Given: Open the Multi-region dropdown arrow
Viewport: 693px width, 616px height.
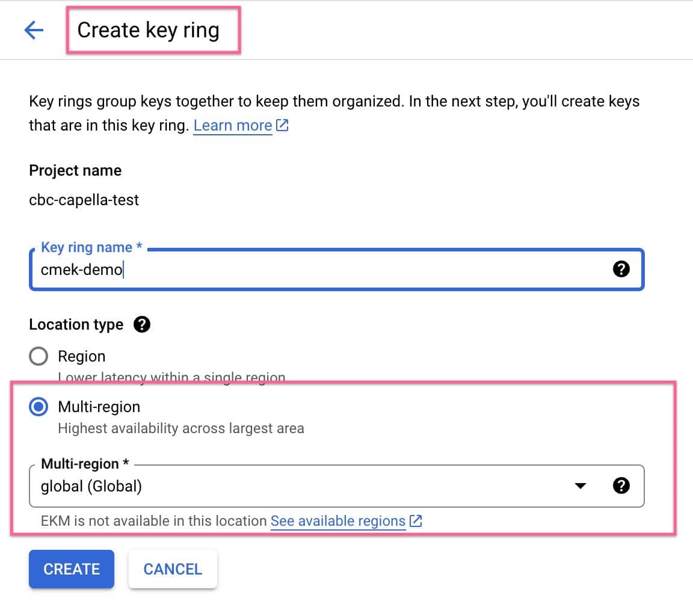Looking at the screenshot, I should [580, 485].
